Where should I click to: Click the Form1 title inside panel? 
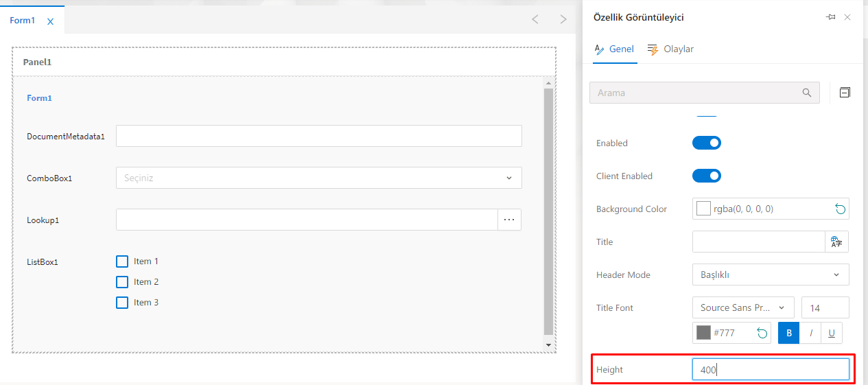(39, 98)
